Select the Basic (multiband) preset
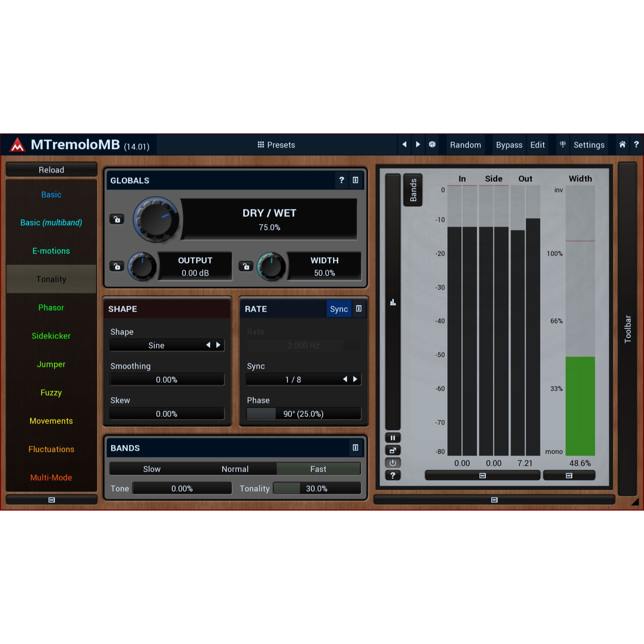Screen dimensions: 644x644 tap(51, 223)
